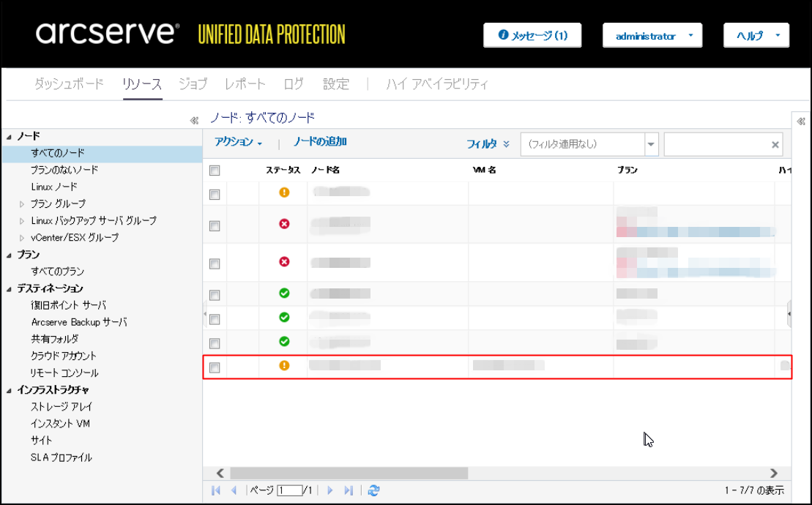Switch to the ダッシュボード tab
This screenshot has width=812, height=505.
[69, 84]
